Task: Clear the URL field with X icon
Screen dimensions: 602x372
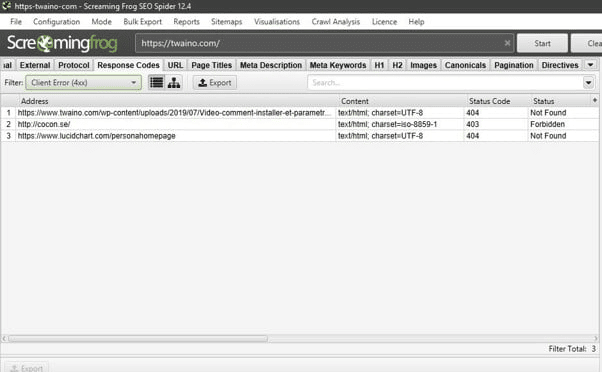Action: (507, 43)
